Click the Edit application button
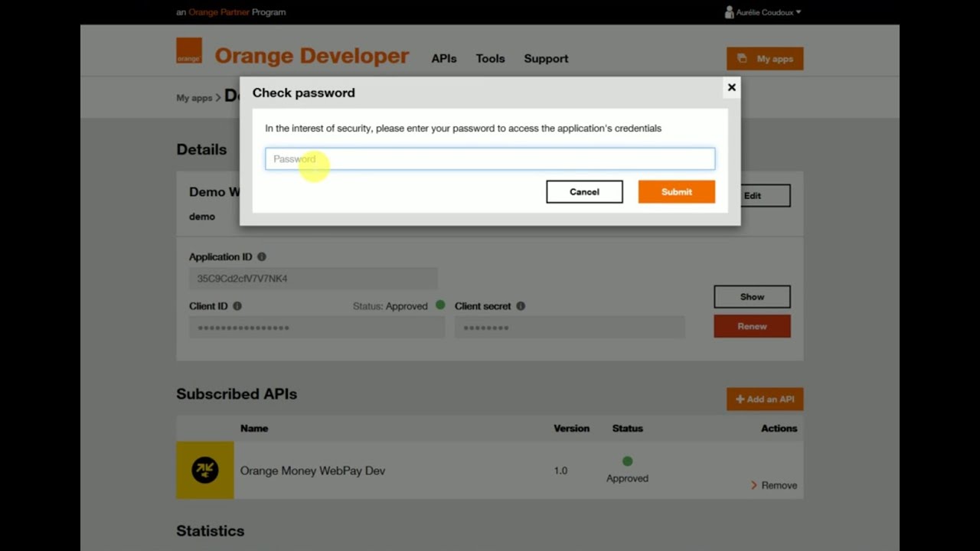The width and height of the screenshot is (980, 551). [753, 196]
